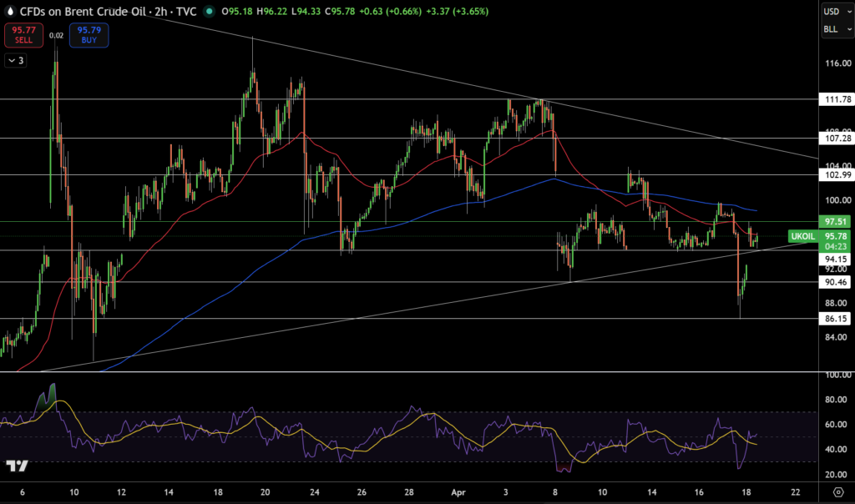Click the 111.78 horizontal line price label
Viewport: 855px width, 504px height.
tap(837, 99)
